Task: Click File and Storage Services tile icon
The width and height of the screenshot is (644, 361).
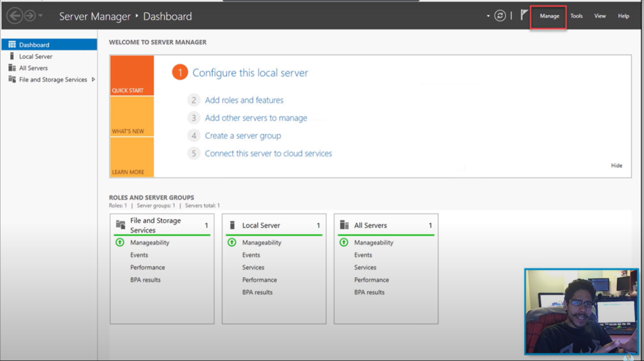Action: [x=120, y=225]
